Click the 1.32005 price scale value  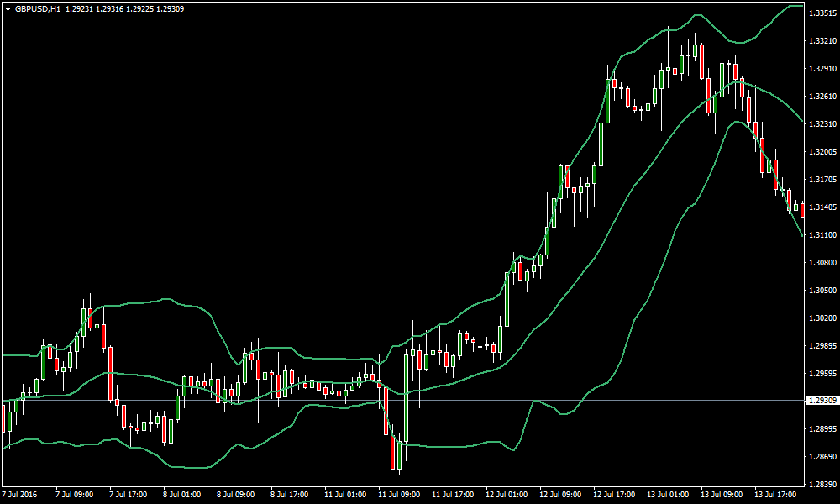pos(822,152)
